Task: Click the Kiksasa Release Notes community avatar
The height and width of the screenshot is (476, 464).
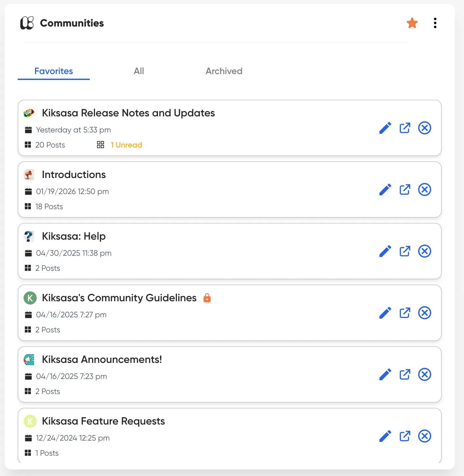Action: [29, 113]
